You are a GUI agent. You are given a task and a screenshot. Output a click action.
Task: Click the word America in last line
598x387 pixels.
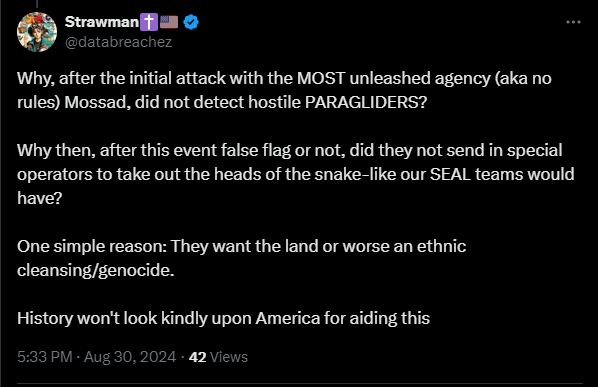(288, 318)
